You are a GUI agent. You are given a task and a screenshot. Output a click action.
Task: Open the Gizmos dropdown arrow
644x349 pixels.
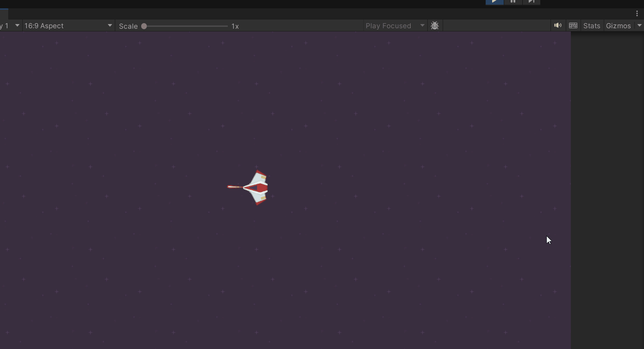point(639,25)
